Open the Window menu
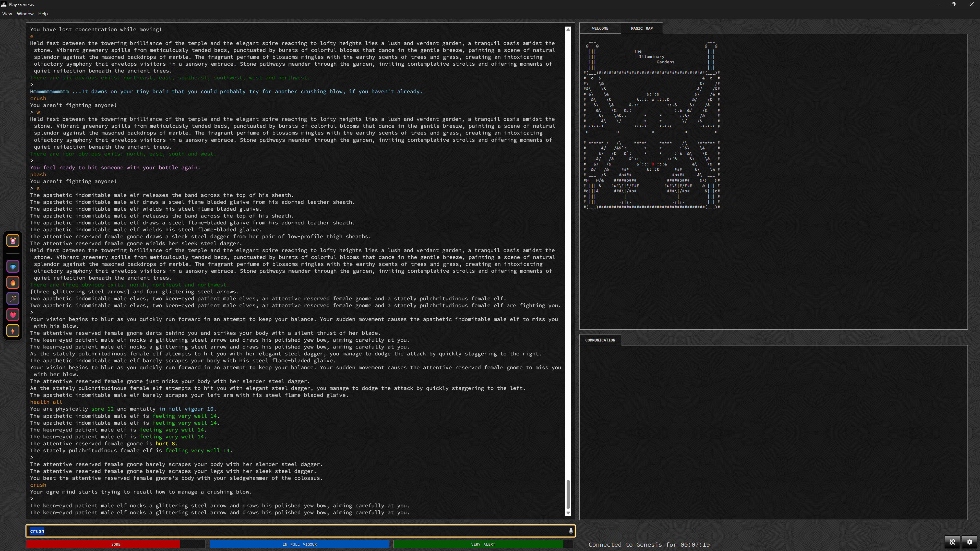980x551 pixels. tap(25, 14)
